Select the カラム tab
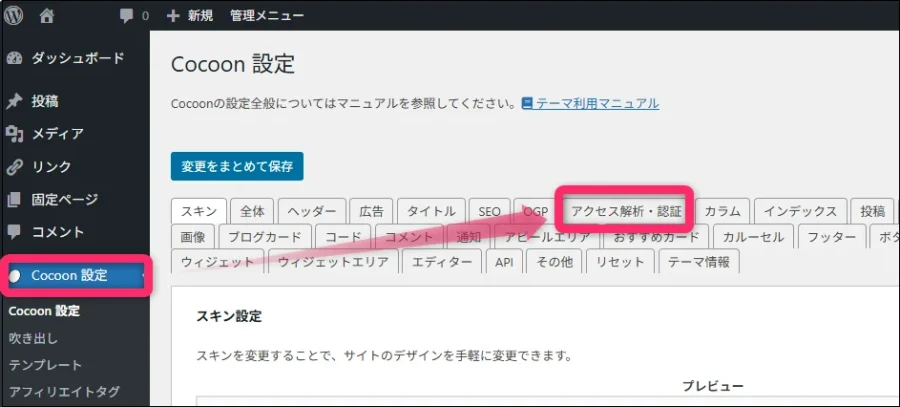The height and width of the screenshot is (407, 900). [722, 211]
